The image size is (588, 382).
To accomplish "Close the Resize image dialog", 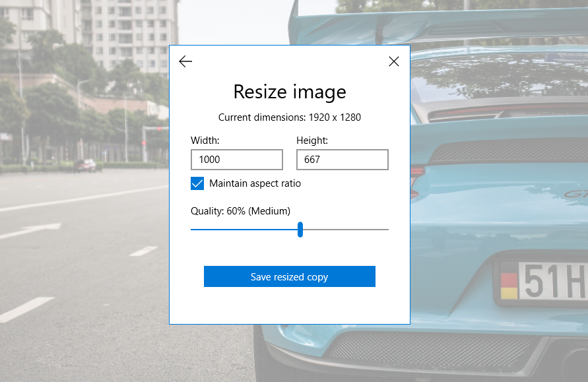I will point(394,61).
